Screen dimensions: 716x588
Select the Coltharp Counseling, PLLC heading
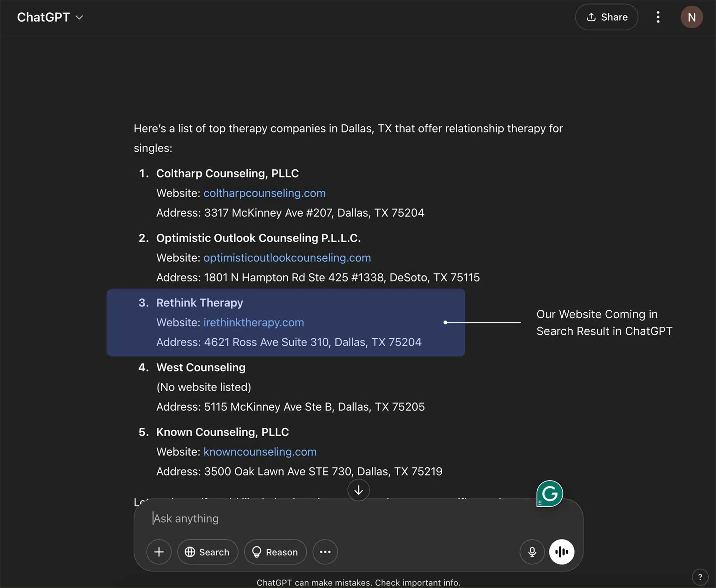click(x=227, y=173)
